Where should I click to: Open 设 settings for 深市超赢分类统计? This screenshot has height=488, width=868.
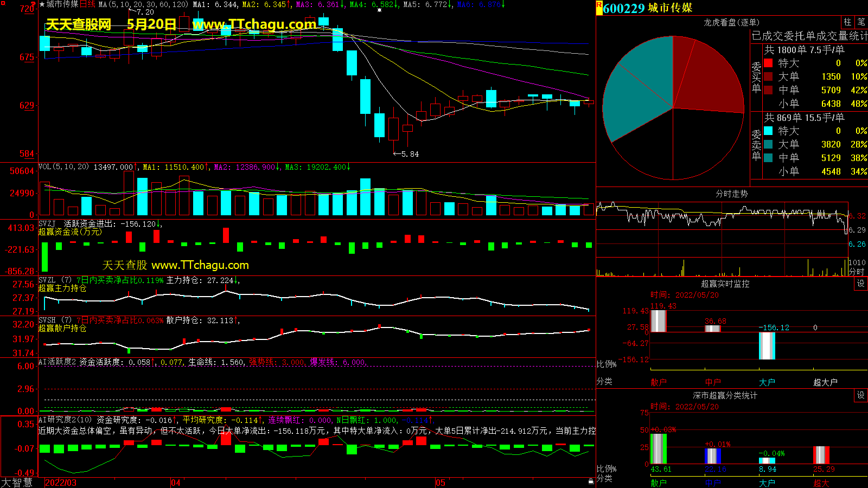pos(860,395)
